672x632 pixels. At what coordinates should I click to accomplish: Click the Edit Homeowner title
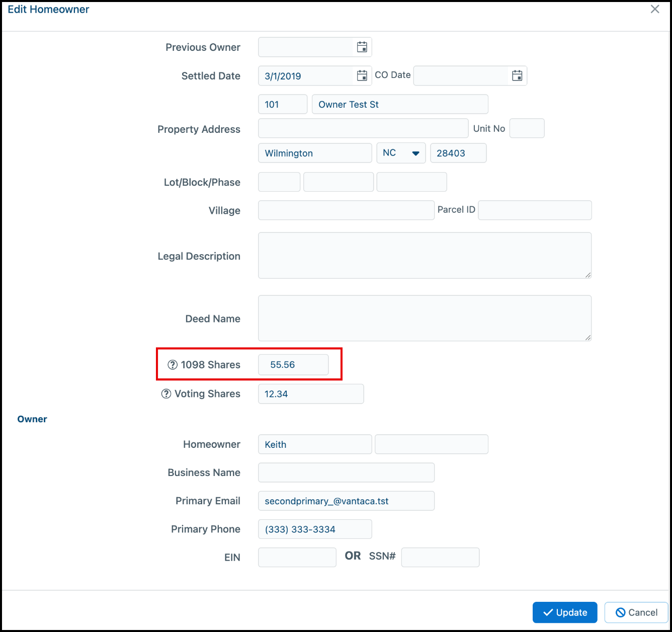click(x=48, y=9)
